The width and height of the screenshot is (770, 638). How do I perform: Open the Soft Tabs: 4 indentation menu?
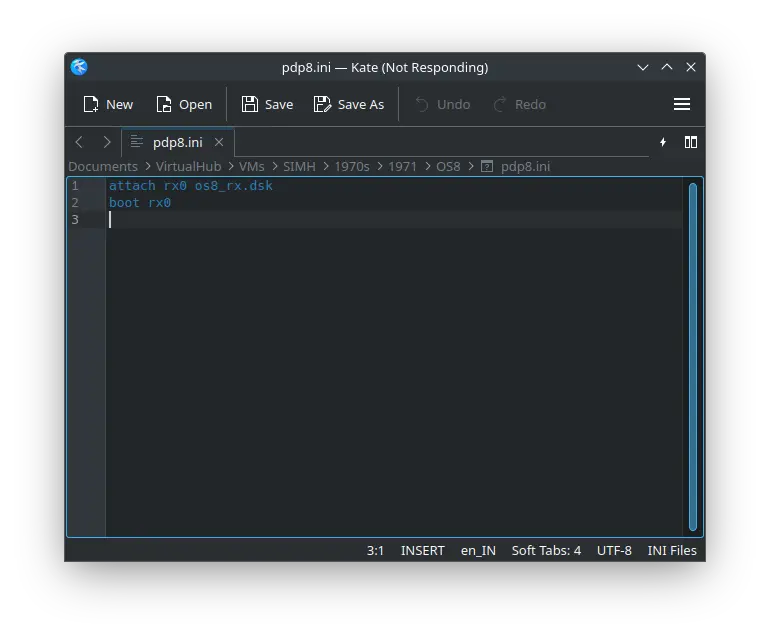click(x=546, y=550)
